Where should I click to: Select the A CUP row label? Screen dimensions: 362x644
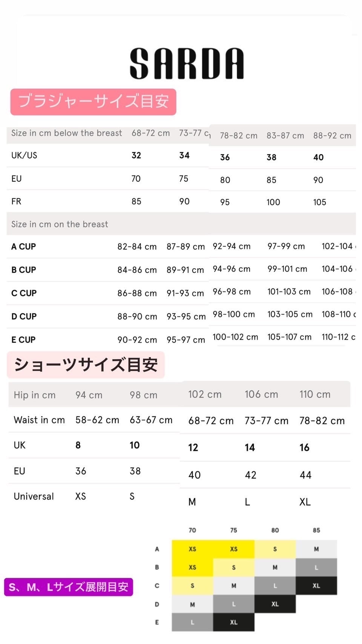click(x=23, y=247)
